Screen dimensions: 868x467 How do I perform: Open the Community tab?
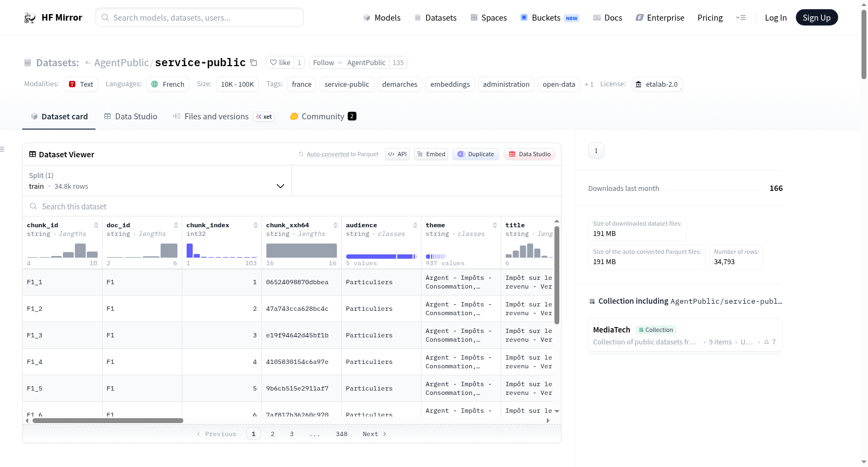323,116
